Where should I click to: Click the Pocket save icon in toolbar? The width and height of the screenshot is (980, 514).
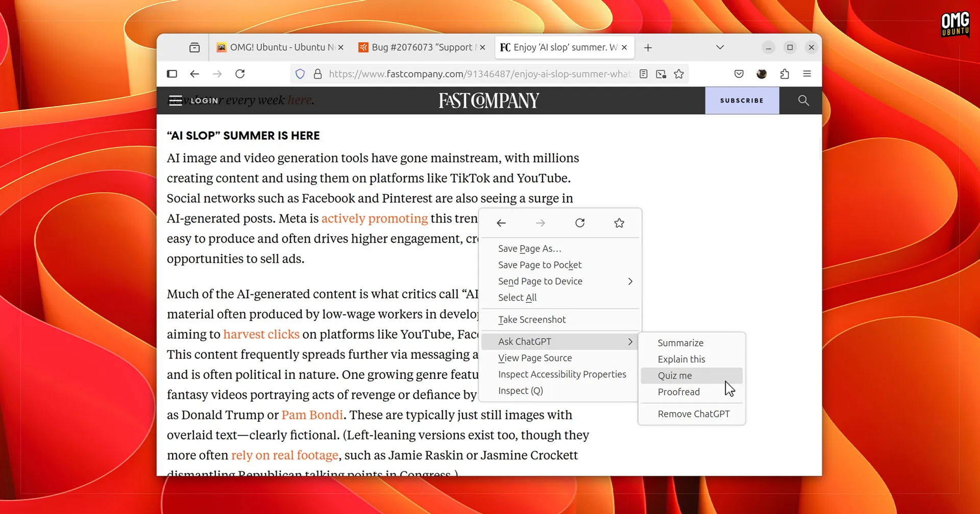coord(739,74)
